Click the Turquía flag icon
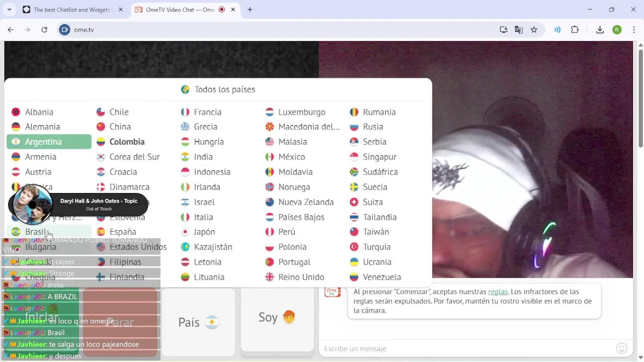 (354, 247)
